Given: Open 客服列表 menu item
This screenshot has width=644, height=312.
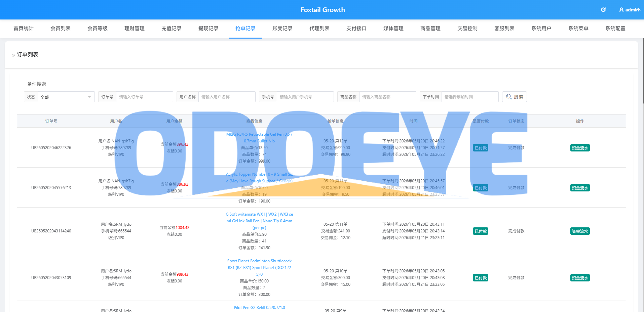Looking at the screenshot, I should 504,29.
